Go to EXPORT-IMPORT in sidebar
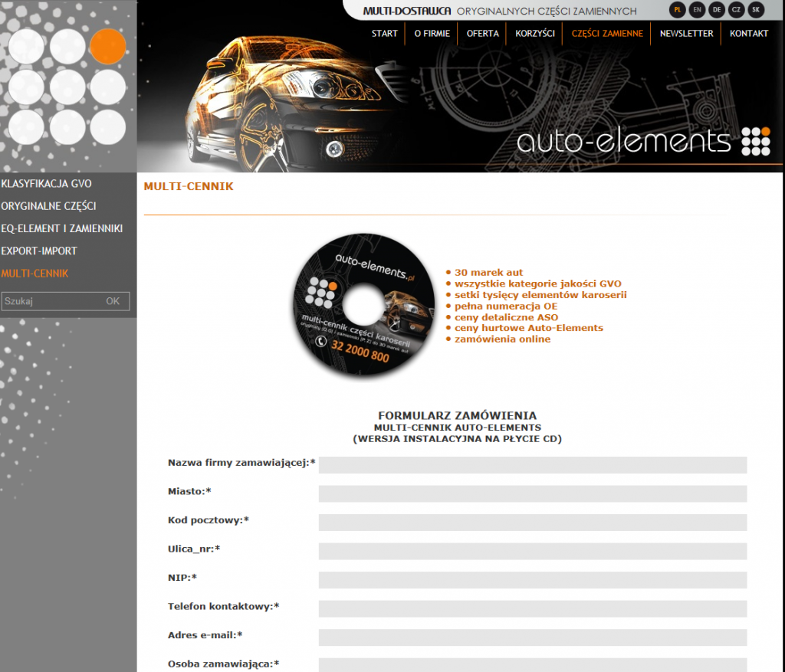The image size is (785, 672). point(39,251)
